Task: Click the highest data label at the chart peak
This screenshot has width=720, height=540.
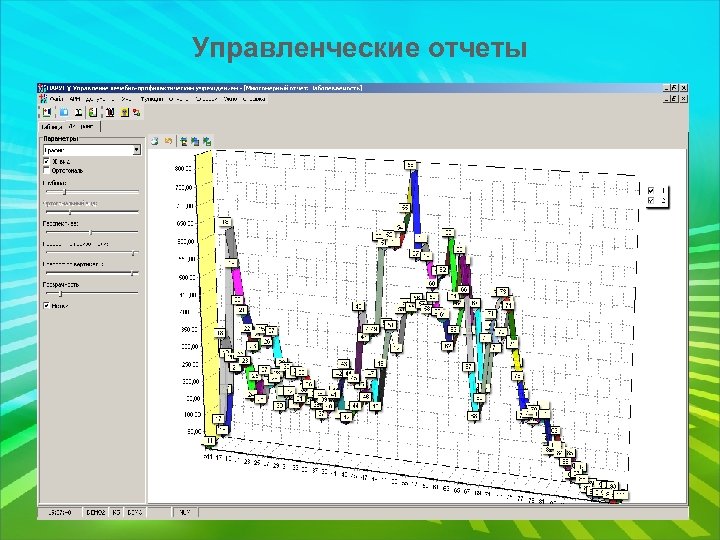Action: 411,165
